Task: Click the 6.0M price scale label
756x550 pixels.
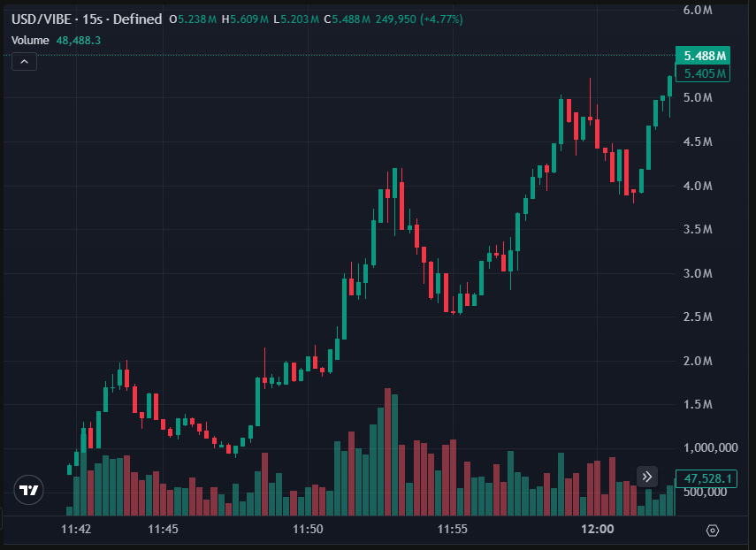Action: pos(699,11)
